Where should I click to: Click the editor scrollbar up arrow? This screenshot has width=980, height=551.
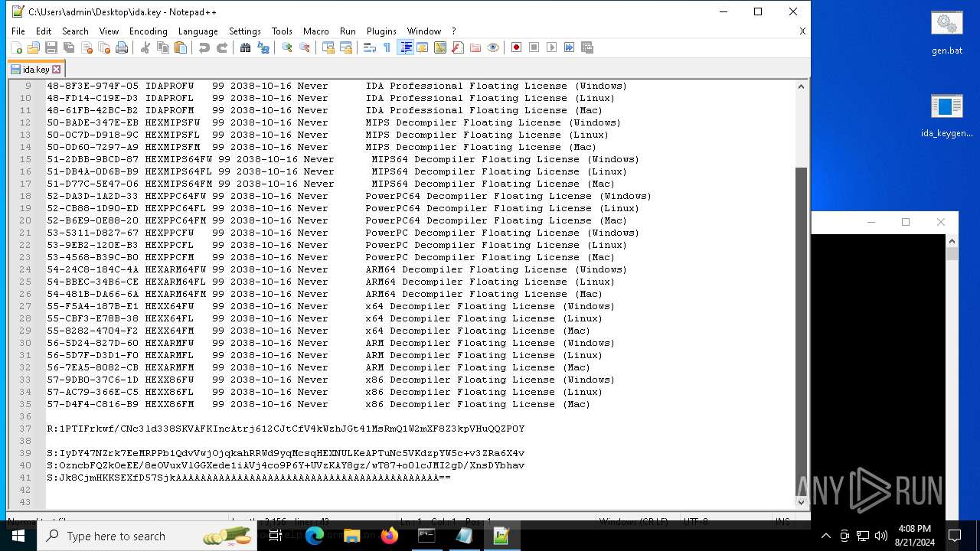(802, 86)
